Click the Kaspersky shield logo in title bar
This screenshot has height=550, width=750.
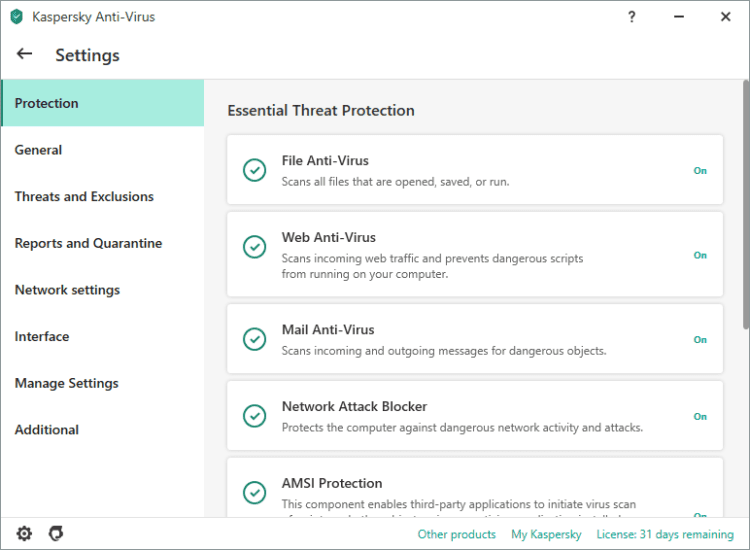point(16,17)
